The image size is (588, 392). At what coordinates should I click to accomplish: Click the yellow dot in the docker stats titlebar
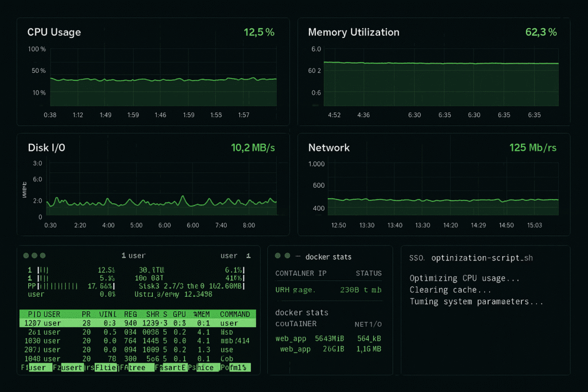[286, 257]
